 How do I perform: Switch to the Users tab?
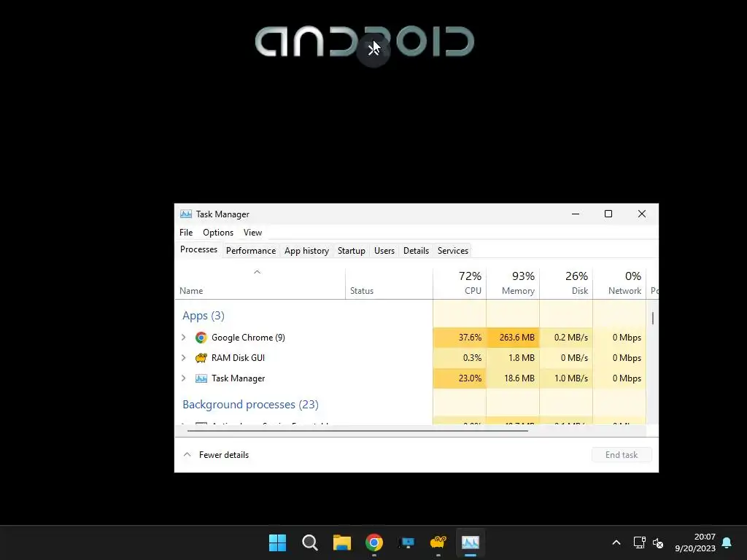[384, 251]
